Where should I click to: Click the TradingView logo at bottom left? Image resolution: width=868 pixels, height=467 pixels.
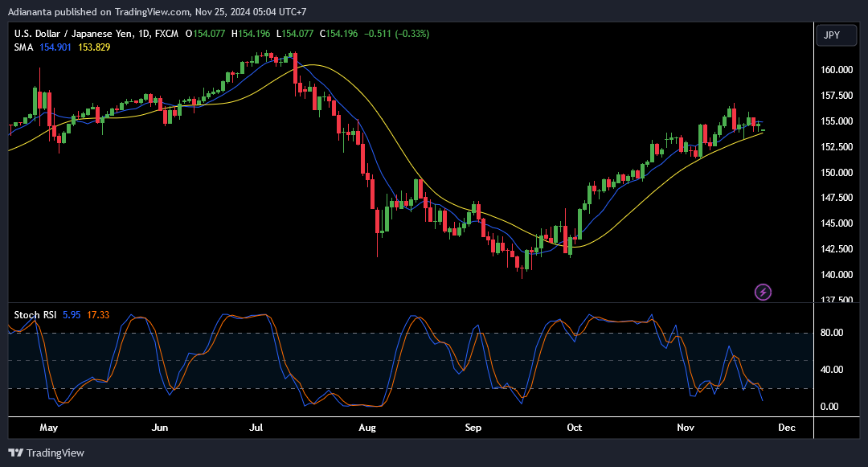(47, 453)
